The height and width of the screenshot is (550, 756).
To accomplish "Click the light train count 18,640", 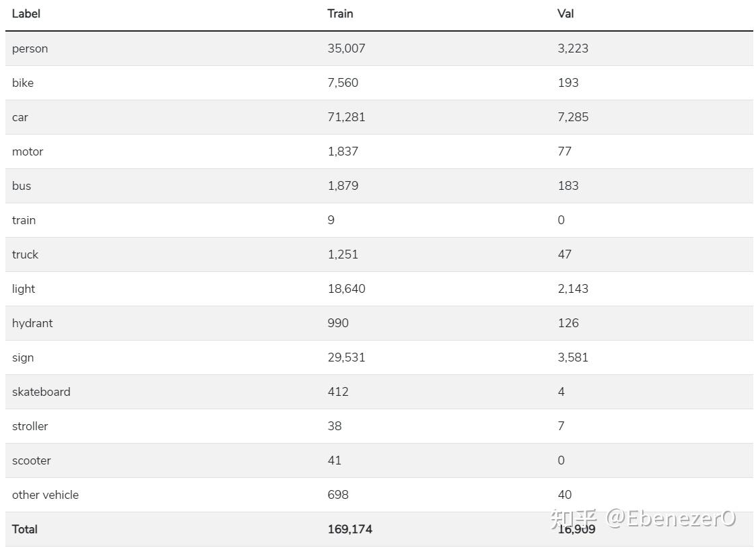I will (x=346, y=289).
